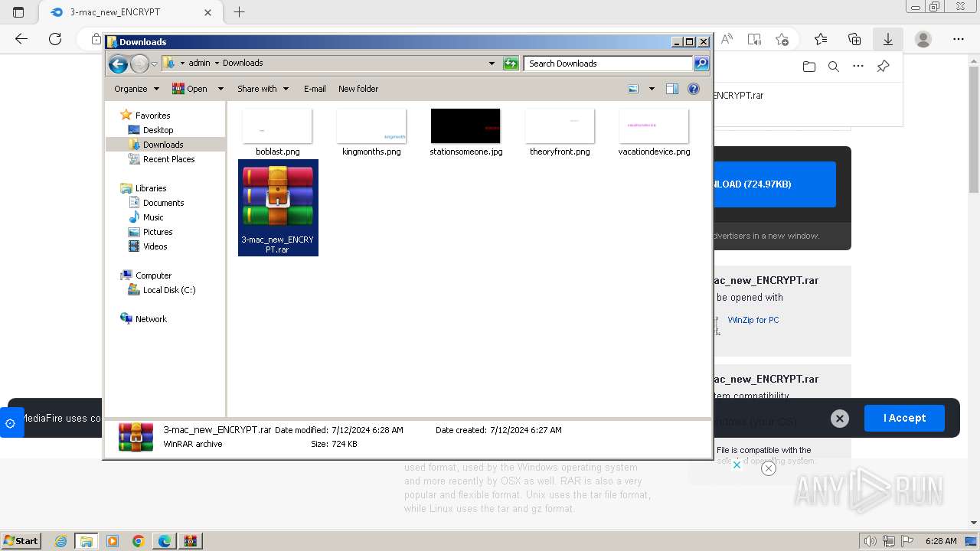Click the I Accept cookie button

[904, 418]
